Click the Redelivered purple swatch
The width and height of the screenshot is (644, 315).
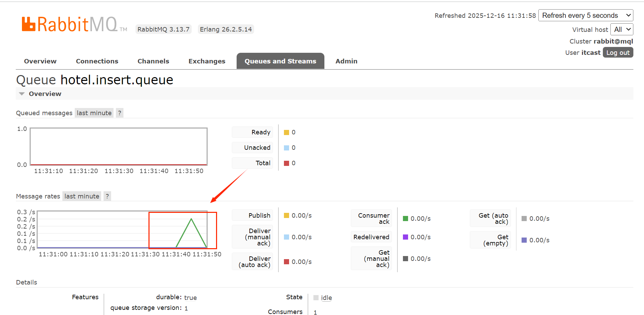coord(406,237)
